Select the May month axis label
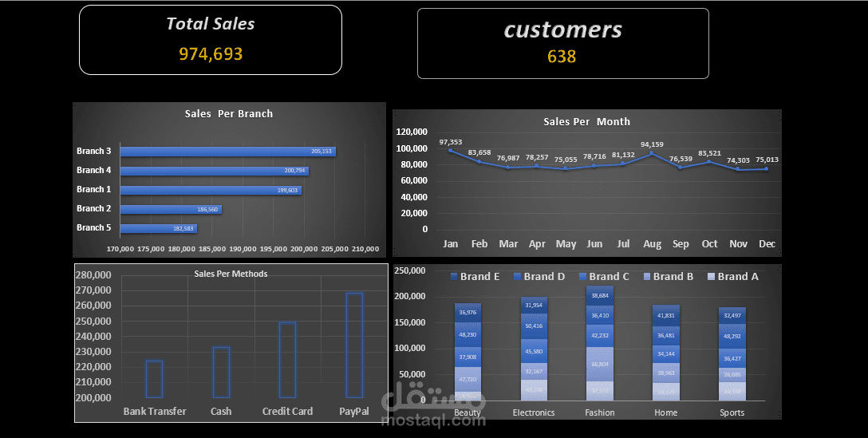Screen dimensions: 868x438 (566, 244)
